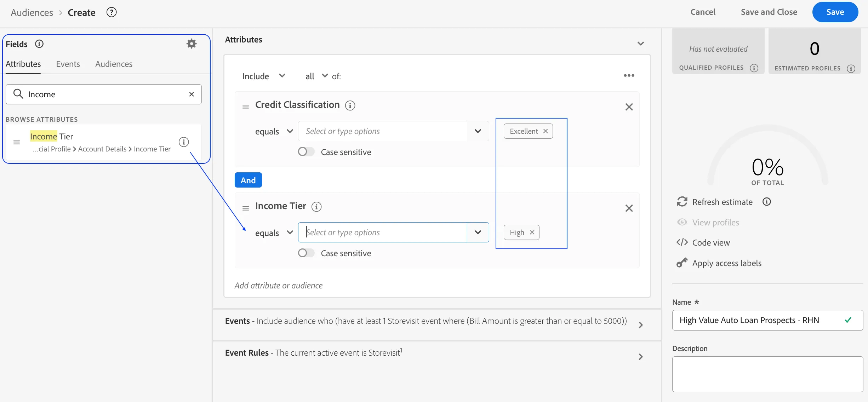Click the And operator button

coord(248,180)
